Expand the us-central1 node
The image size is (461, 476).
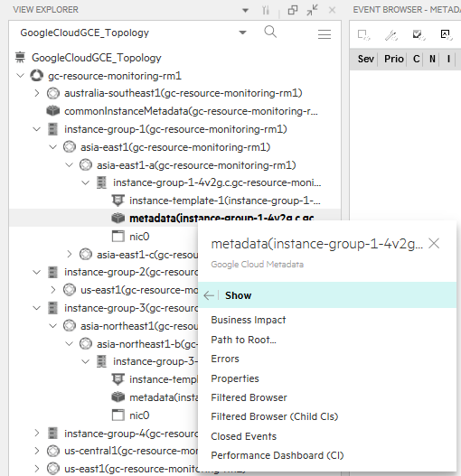tap(37, 451)
